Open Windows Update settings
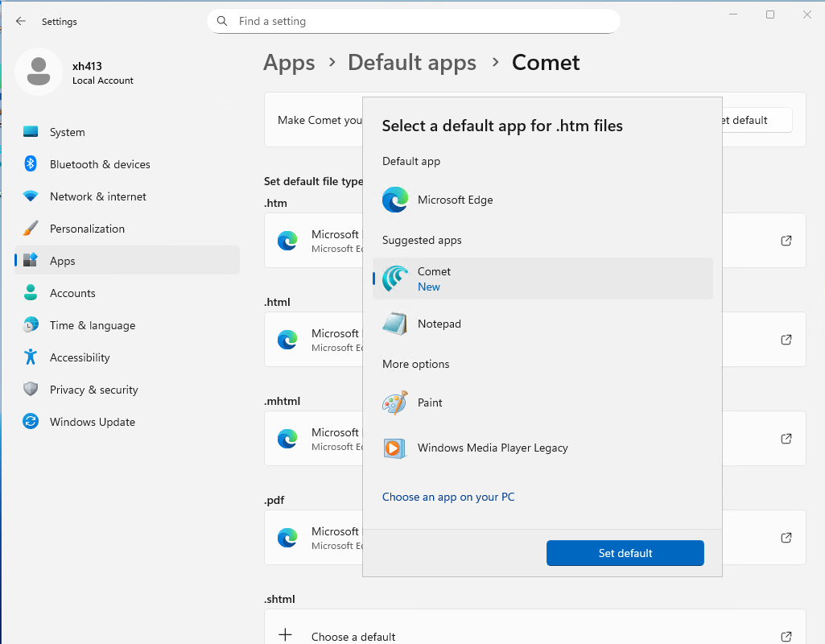825x644 pixels. tap(92, 422)
